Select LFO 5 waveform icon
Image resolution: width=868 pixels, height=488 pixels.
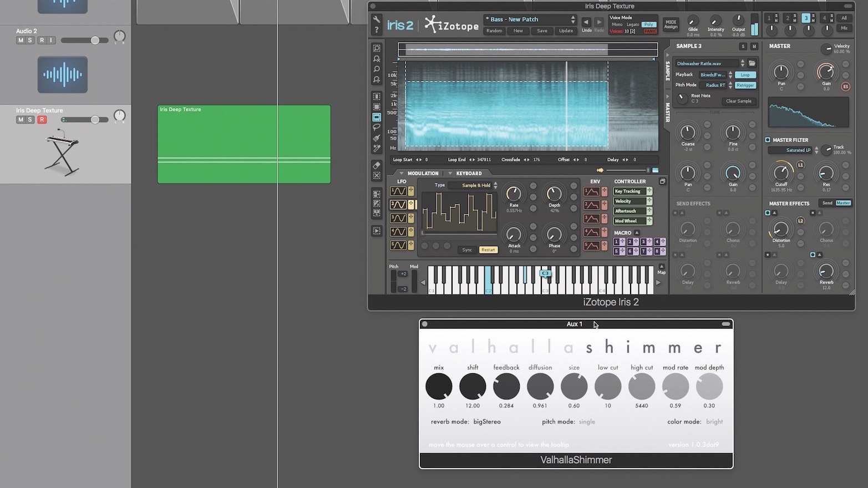click(398, 245)
